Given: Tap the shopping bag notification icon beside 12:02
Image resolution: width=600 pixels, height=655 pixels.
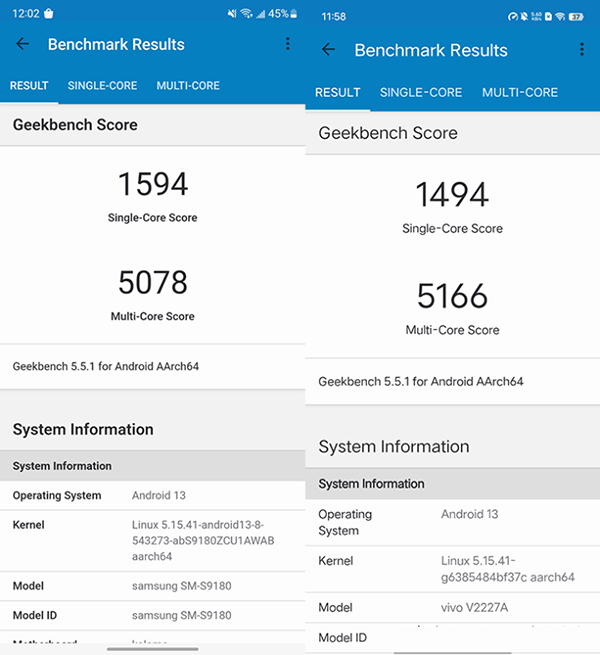Looking at the screenshot, I should [48, 14].
